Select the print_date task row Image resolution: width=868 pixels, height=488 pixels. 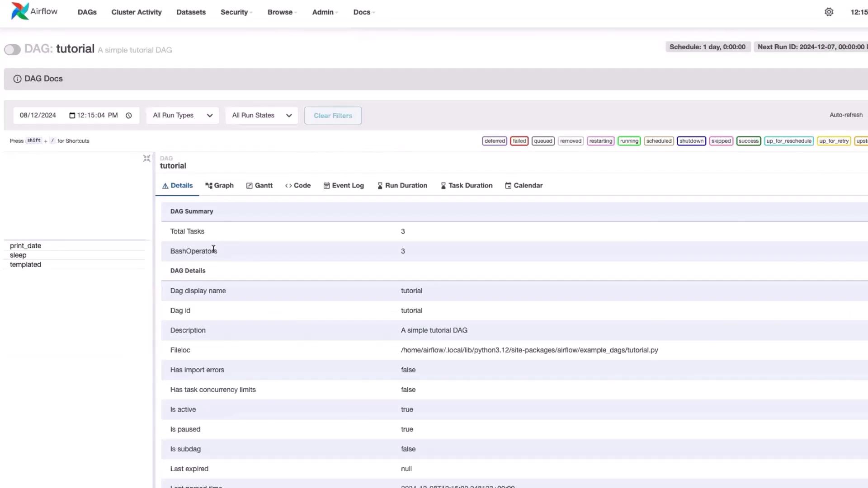click(26, 246)
